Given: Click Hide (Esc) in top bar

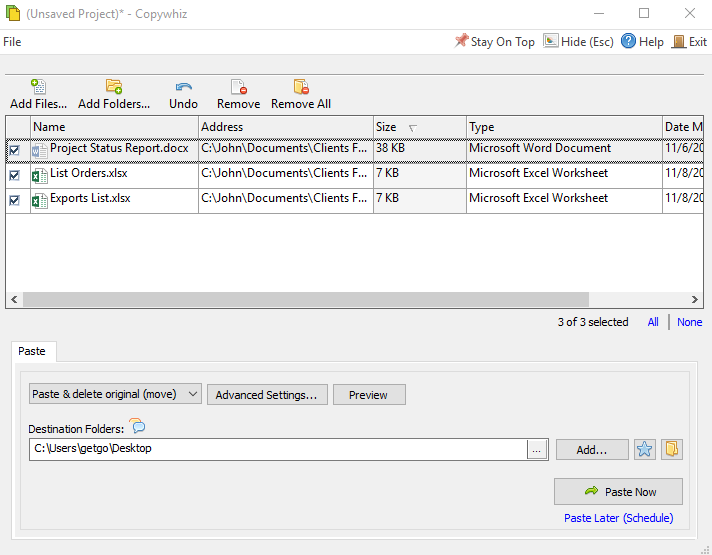Looking at the screenshot, I should [x=578, y=41].
